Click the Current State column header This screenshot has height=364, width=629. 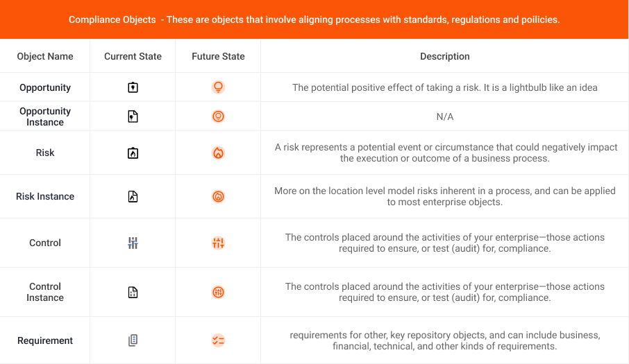coord(133,56)
